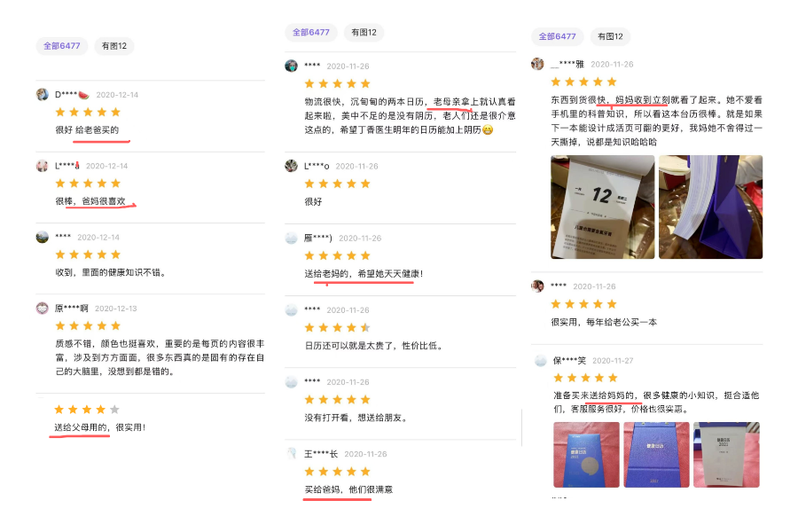798x532 pixels.
Task: Click avatar of user __****雅
Action: click(537, 64)
